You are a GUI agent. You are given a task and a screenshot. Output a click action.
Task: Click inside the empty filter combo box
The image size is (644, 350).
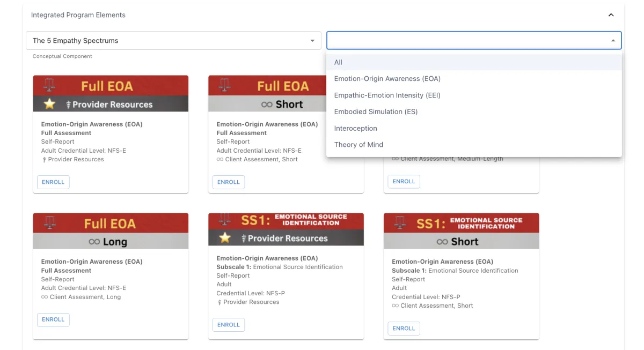(472, 40)
